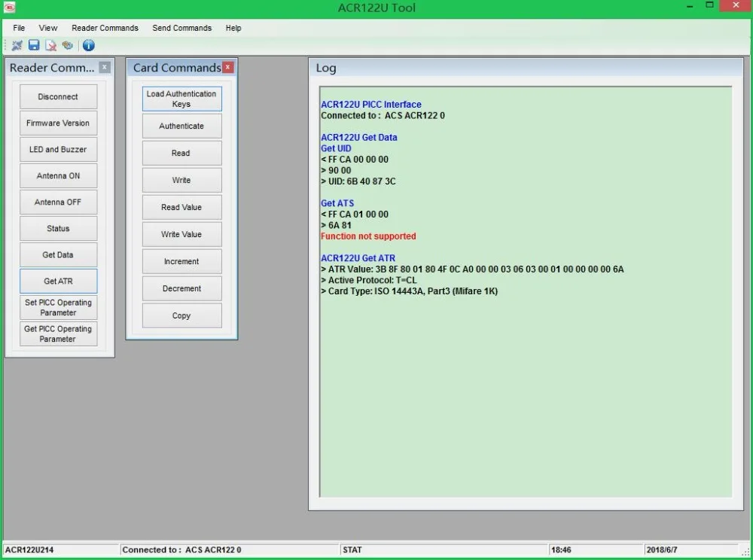Click the Firmware Version button
Image resolution: width=753 pixels, height=560 pixels.
[58, 123]
